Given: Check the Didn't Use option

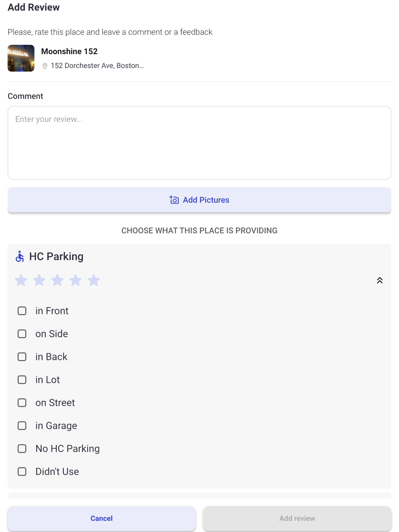Looking at the screenshot, I should pos(22,472).
